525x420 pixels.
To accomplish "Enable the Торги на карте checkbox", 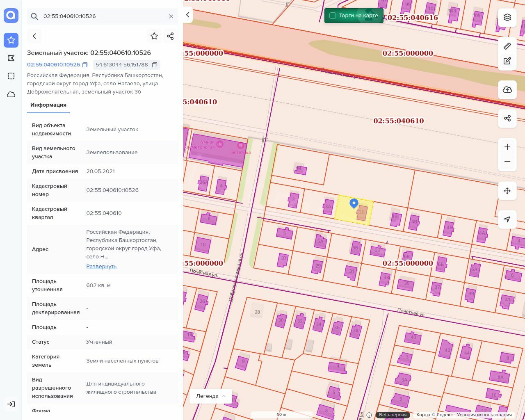I will 333,16.
